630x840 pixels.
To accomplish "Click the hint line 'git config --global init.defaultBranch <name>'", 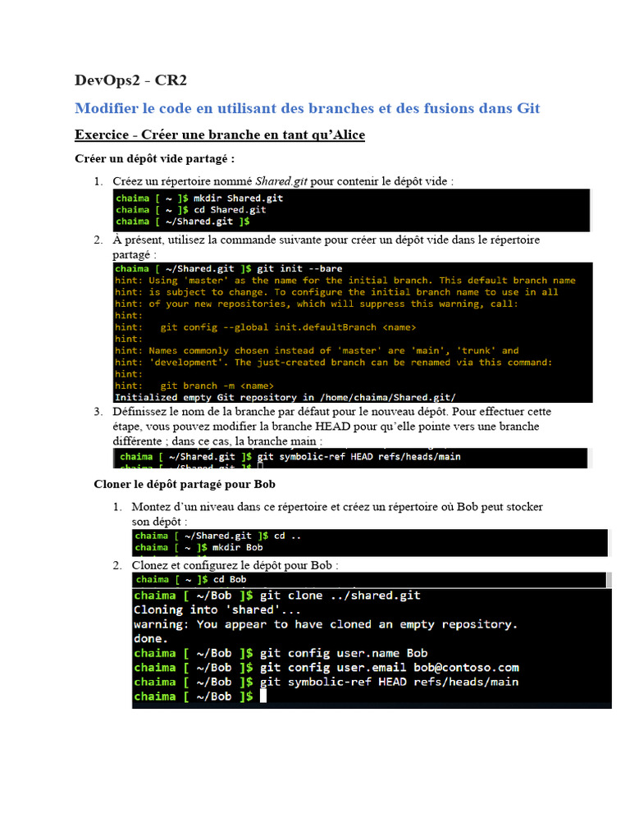I will click(x=288, y=327).
